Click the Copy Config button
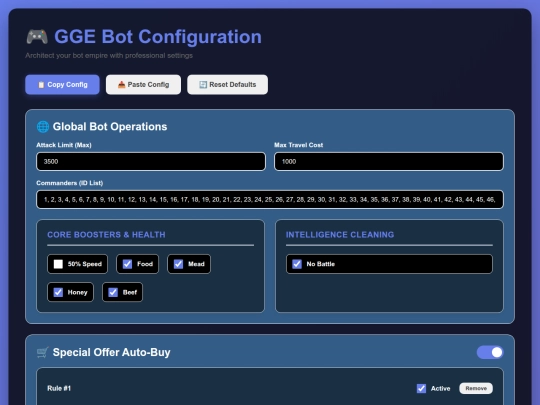The image size is (540, 405). [62, 85]
